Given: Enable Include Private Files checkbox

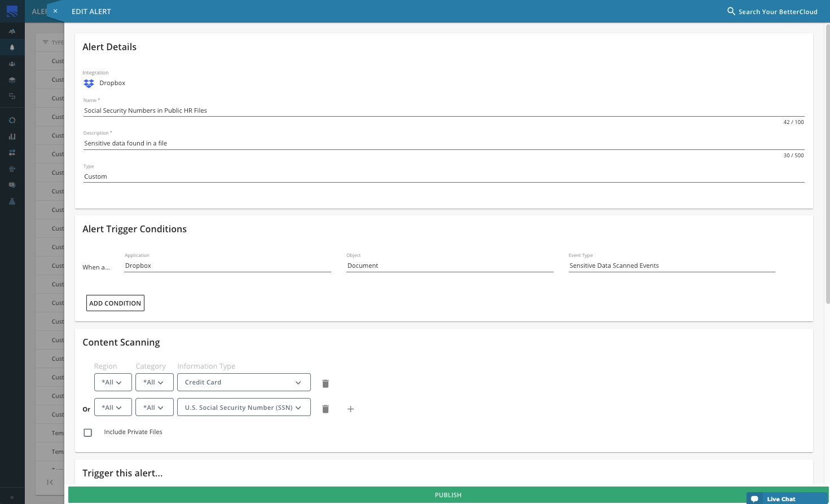Looking at the screenshot, I should click(88, 432).
